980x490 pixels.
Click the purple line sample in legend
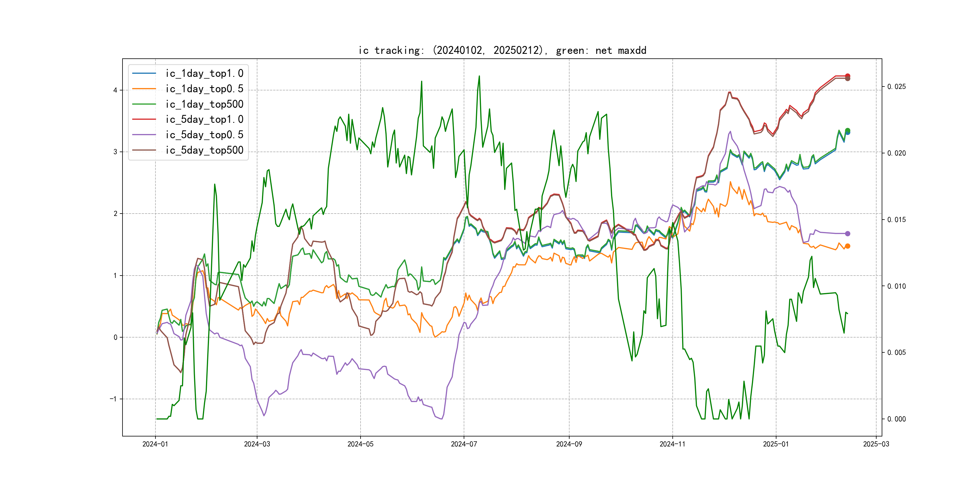tap(144, 135)
